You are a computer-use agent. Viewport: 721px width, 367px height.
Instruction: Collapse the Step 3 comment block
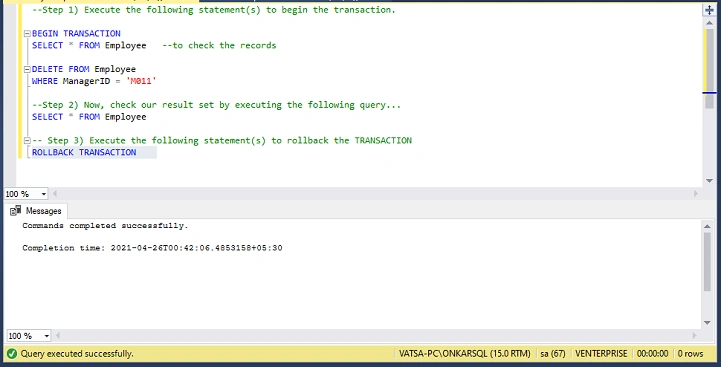tap(27, 141)
